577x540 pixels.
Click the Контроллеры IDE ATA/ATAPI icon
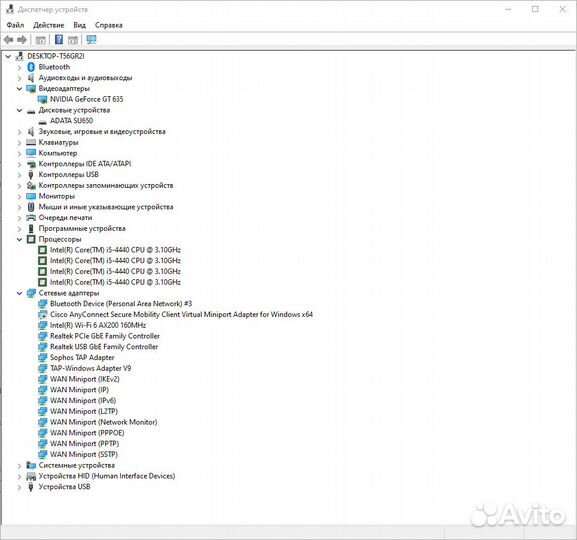click(x=31, y=164)
